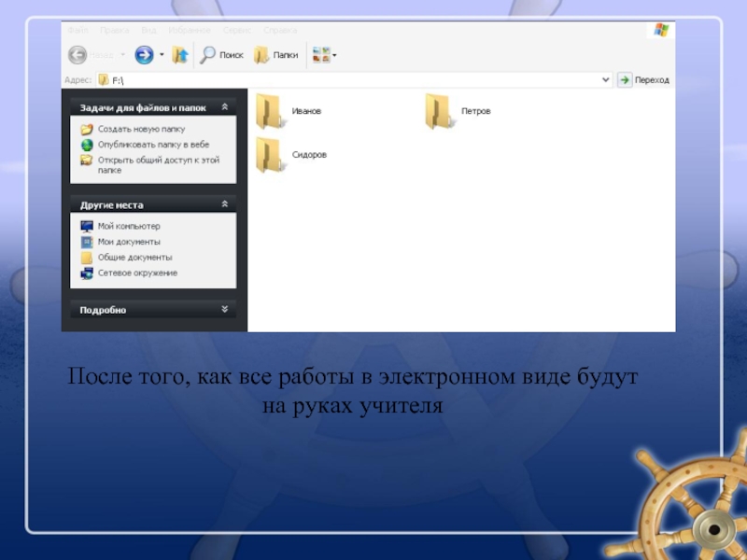747x560 pixels.
Task: Open Мой компьютер from Другие места
Action: 129,226
